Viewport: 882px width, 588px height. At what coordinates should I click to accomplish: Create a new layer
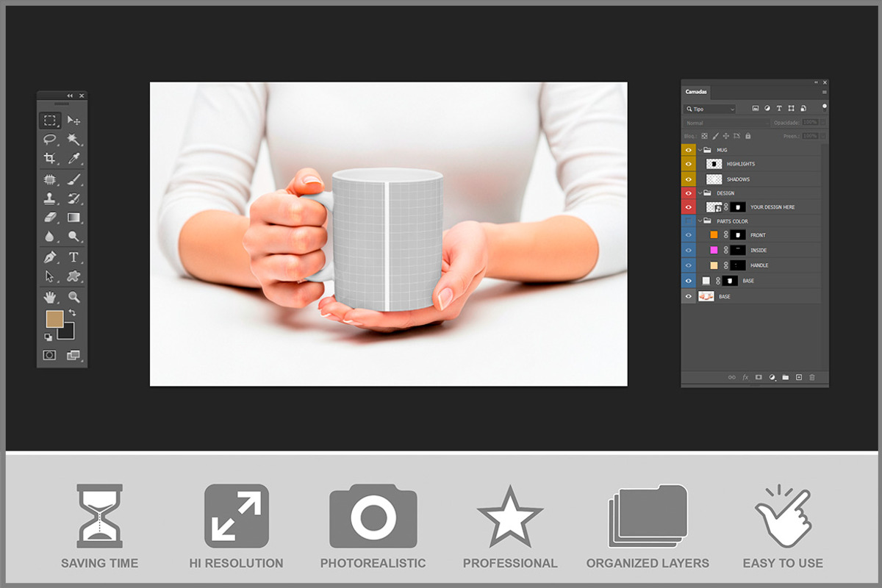799,377
